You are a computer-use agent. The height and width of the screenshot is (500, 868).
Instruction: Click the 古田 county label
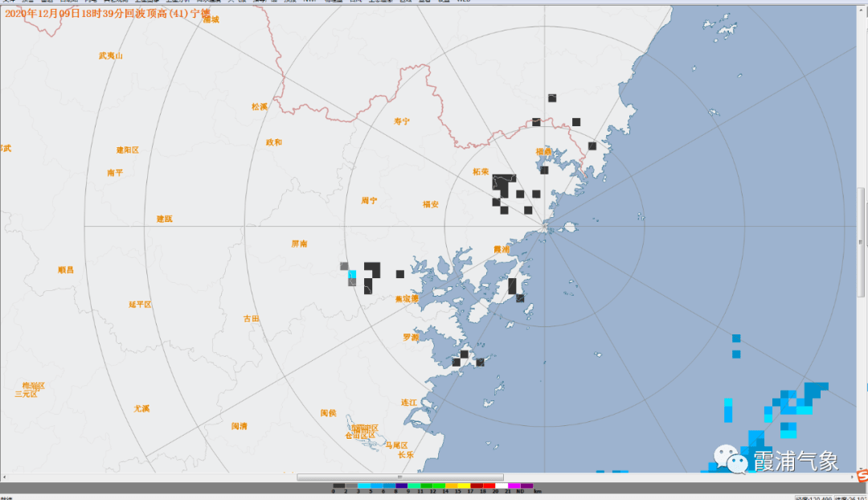point(252,318)
